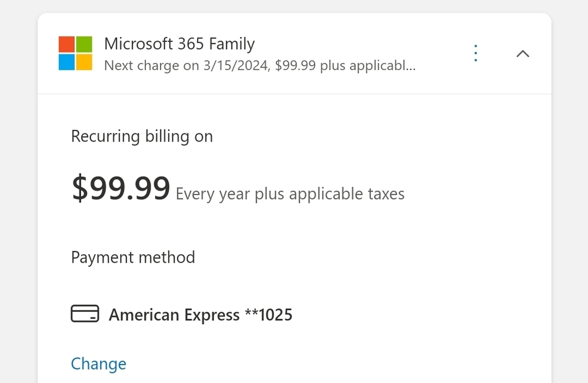Image resolution: width=588 pixels, height=383 pixels.
Task: Click the Recurring billing on heading
Action: point(142,136)
